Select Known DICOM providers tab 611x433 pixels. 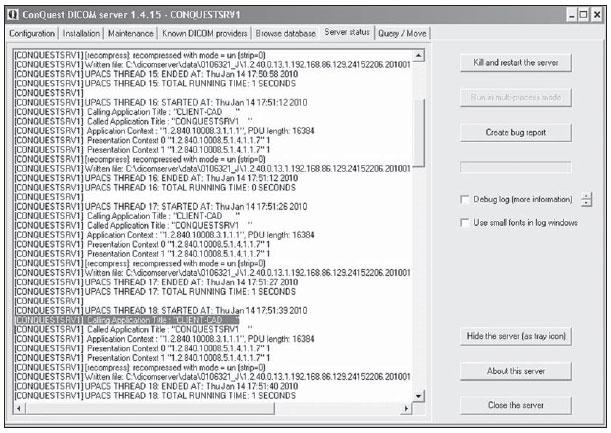point(205,34)
